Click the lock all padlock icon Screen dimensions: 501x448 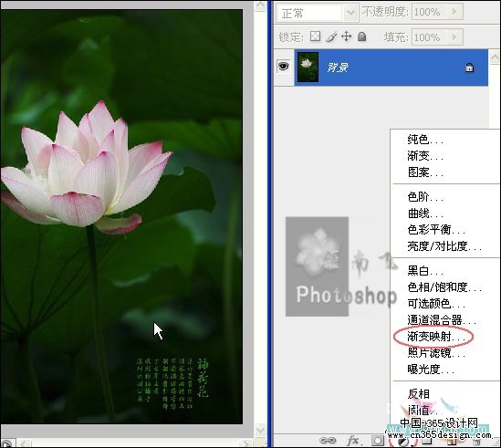click(361, 36)
